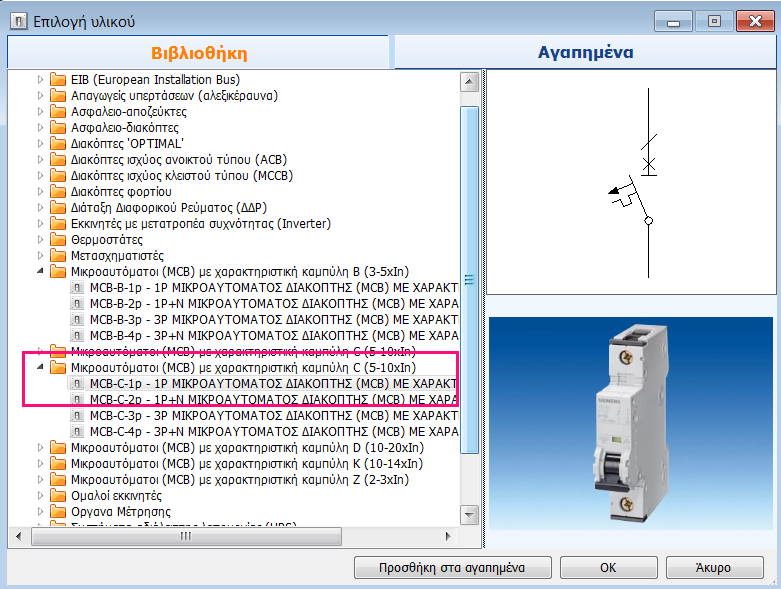
Task: Expand the Διακόπτες 'OPTIMAL' folder
Action: click(41, 144)
